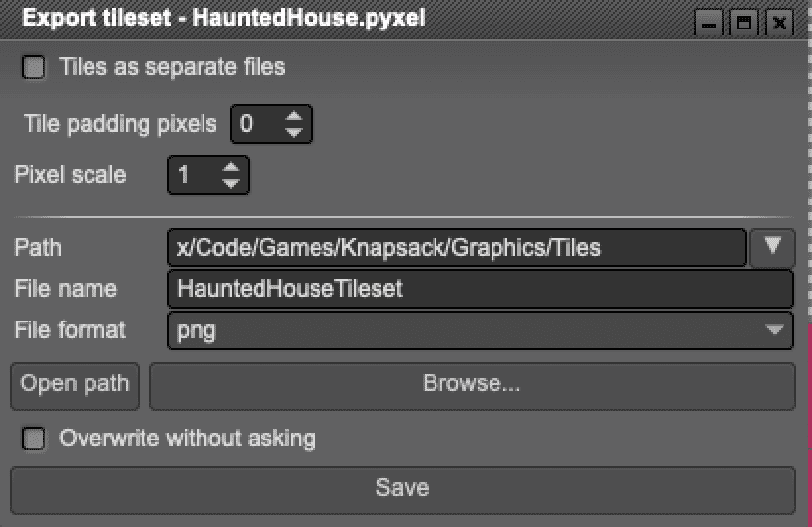Increase pixel scale with up arrow

[231, 168]
